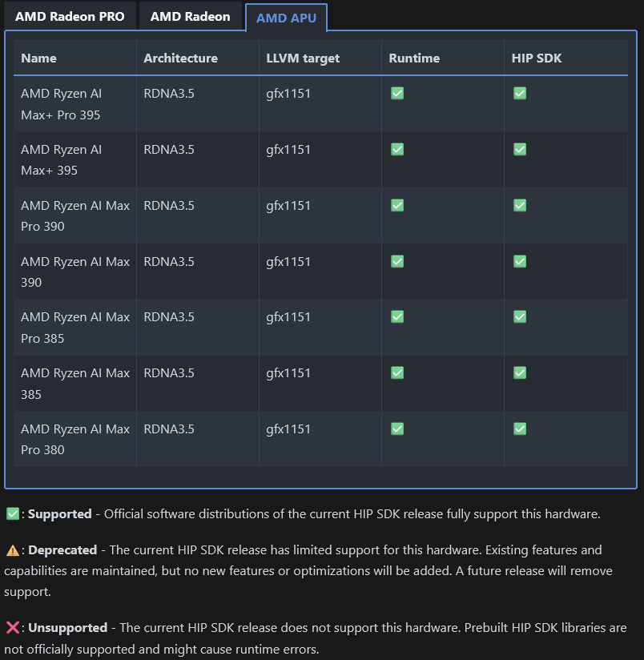Switch to the AMD Radeon PRO tab
This screenshot has width=644, height=660.
[70, 16]
